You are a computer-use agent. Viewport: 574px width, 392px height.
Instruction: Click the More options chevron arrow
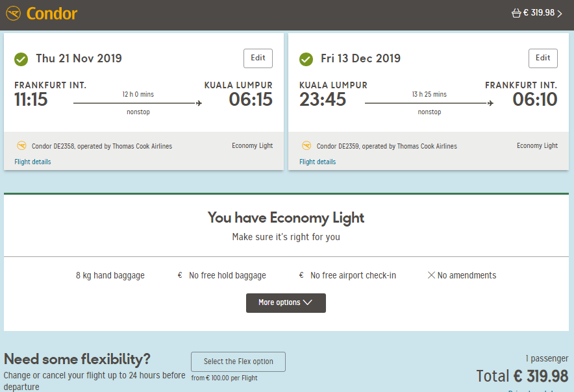308,302
